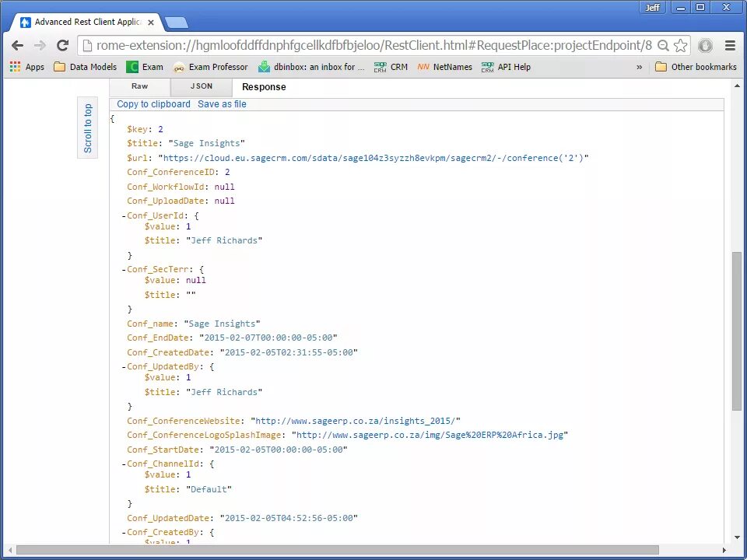This screenshot has height=560, width=747.
Task: Switch to the Raw response tab
Action: click(139, 86)
